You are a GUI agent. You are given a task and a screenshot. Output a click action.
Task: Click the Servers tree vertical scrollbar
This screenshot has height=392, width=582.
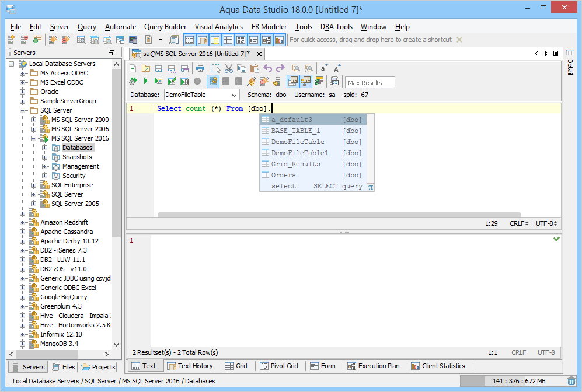116,153
